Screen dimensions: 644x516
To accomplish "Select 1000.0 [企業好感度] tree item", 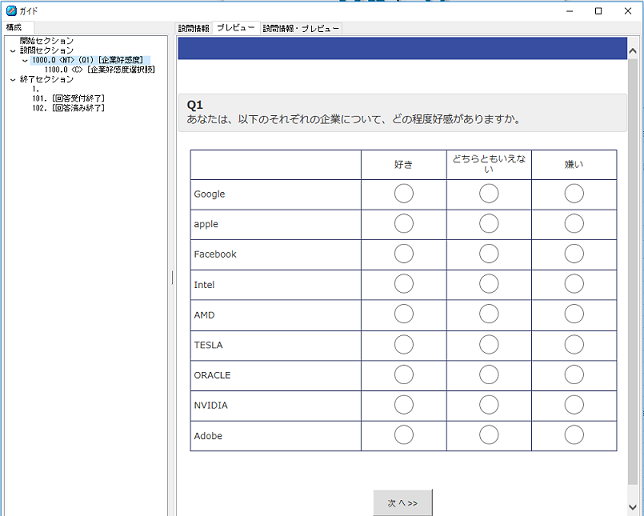I will pyautogui.click(x=88, y=60).
